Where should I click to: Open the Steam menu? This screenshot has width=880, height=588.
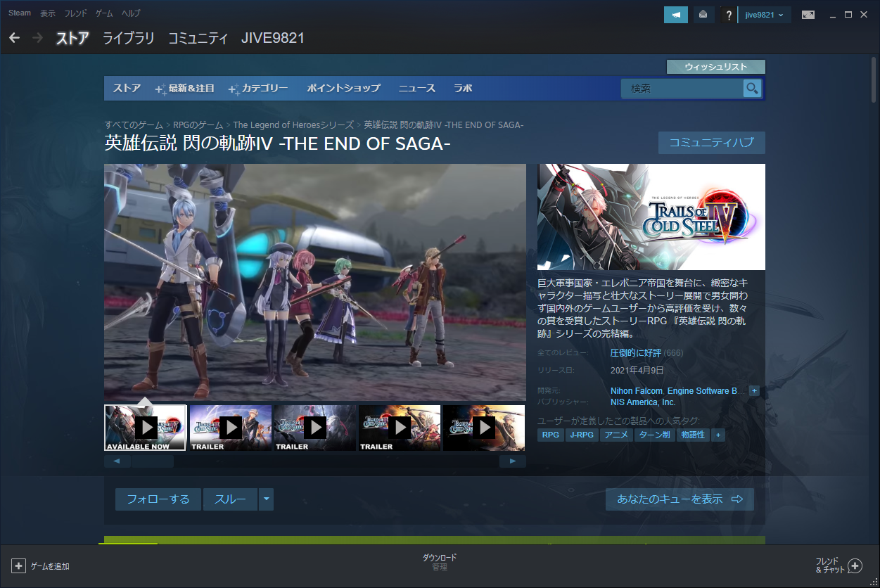point(20,13)
